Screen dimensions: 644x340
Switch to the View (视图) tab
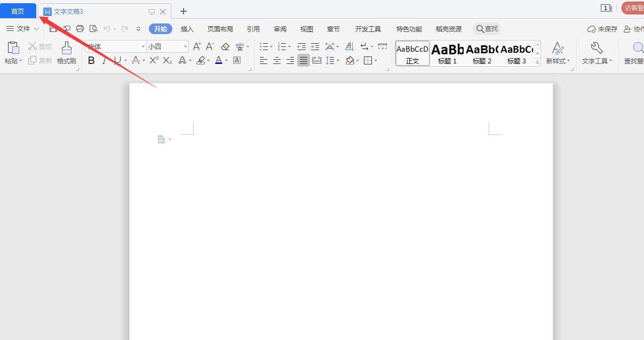pos(307,29)
